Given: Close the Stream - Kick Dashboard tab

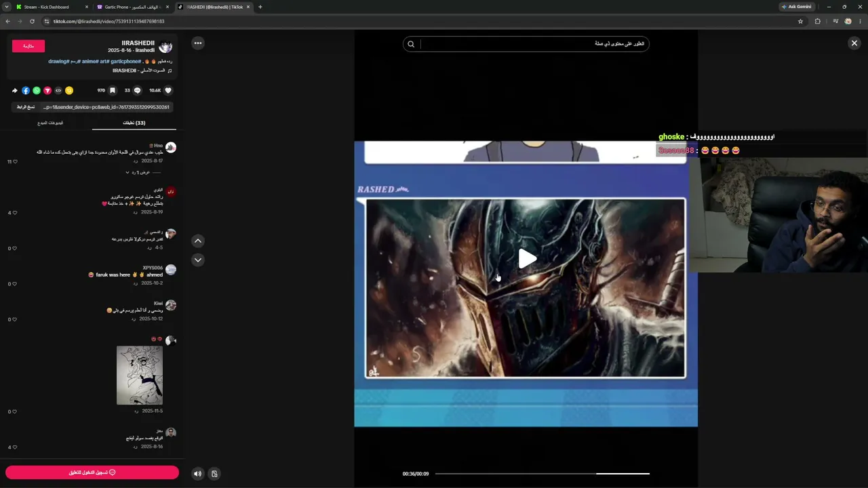Looking at the screenshot, I should [87, 7].
